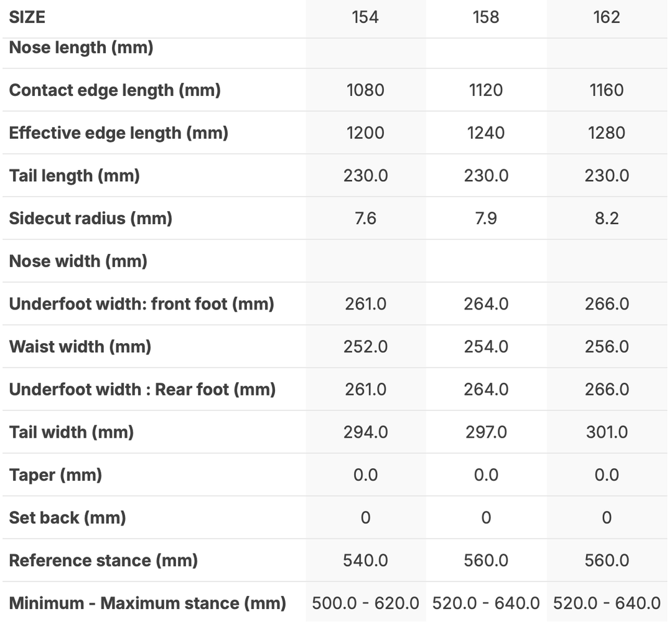The image size is (672, 632).
Task: Click the Tail length row label
Action: point(75,176)
